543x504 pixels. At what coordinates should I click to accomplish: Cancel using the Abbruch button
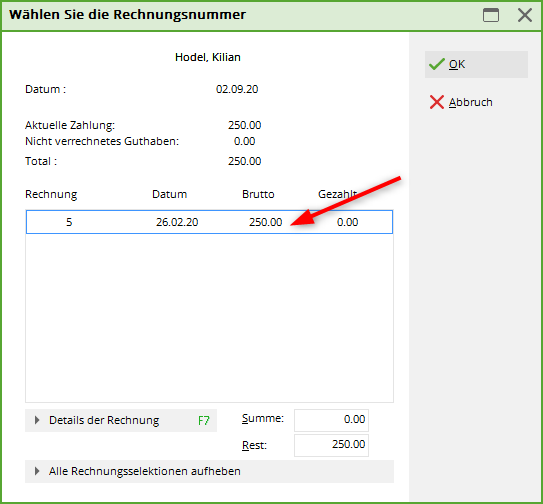pos(476,102)
